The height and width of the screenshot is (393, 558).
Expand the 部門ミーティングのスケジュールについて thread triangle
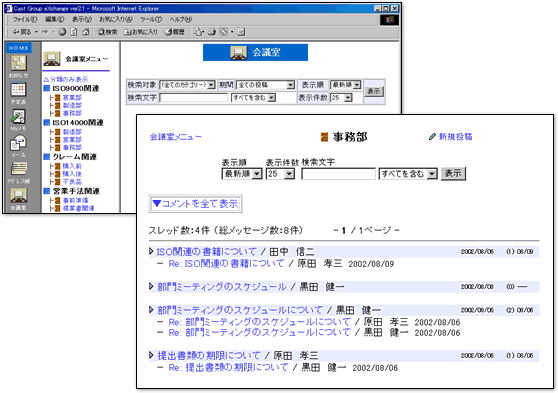pos(151,310)
